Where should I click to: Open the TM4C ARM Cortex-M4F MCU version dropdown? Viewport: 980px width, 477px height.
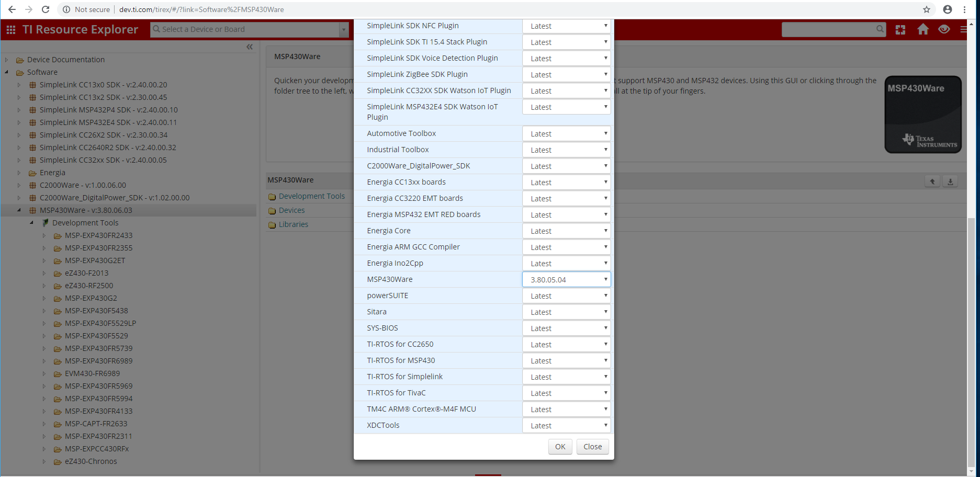coord(567,410)
